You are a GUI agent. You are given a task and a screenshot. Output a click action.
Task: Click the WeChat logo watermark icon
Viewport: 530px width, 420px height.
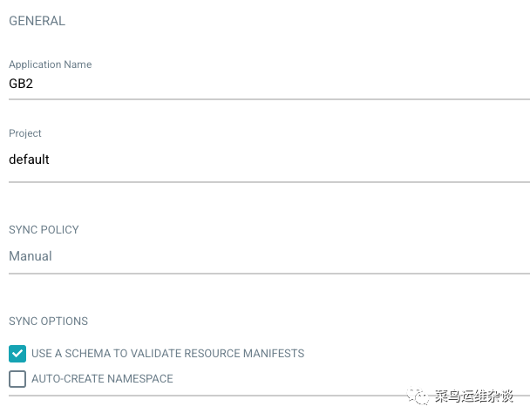418,396
